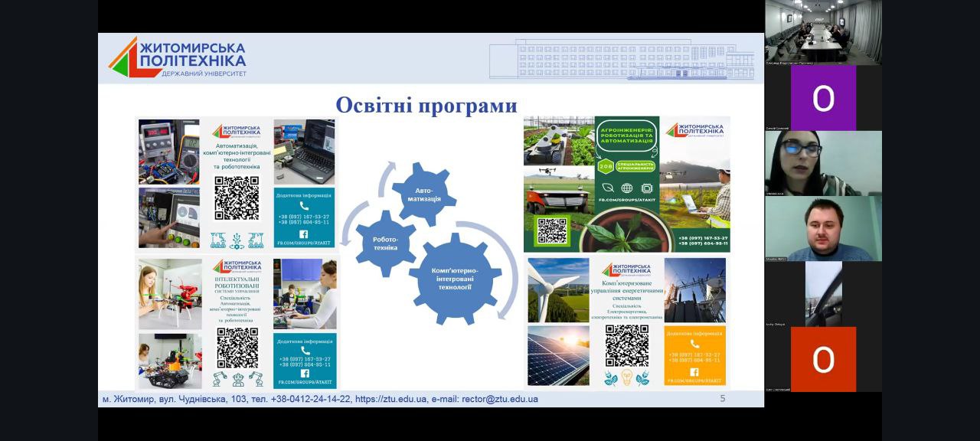Click the Facebook icon on the orange info box
980x441 pixels.
point(694,371)
